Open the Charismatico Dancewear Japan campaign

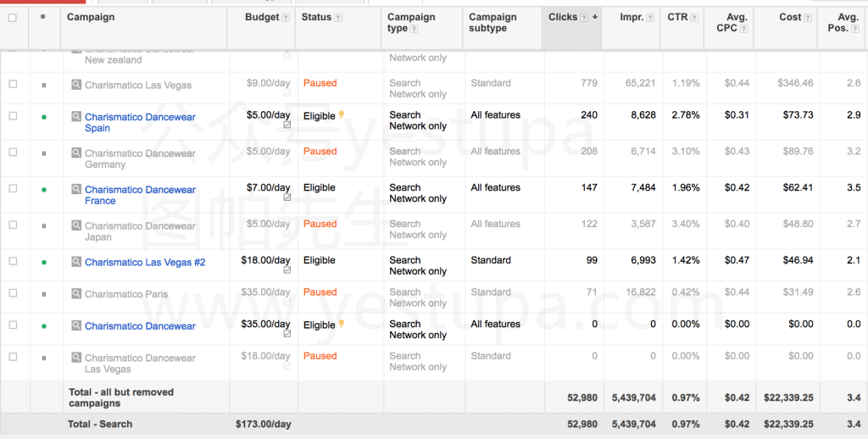click(x=140, y=231)
